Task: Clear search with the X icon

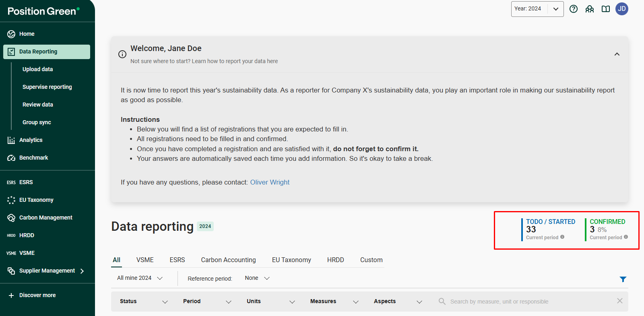Action: [620, 301]
